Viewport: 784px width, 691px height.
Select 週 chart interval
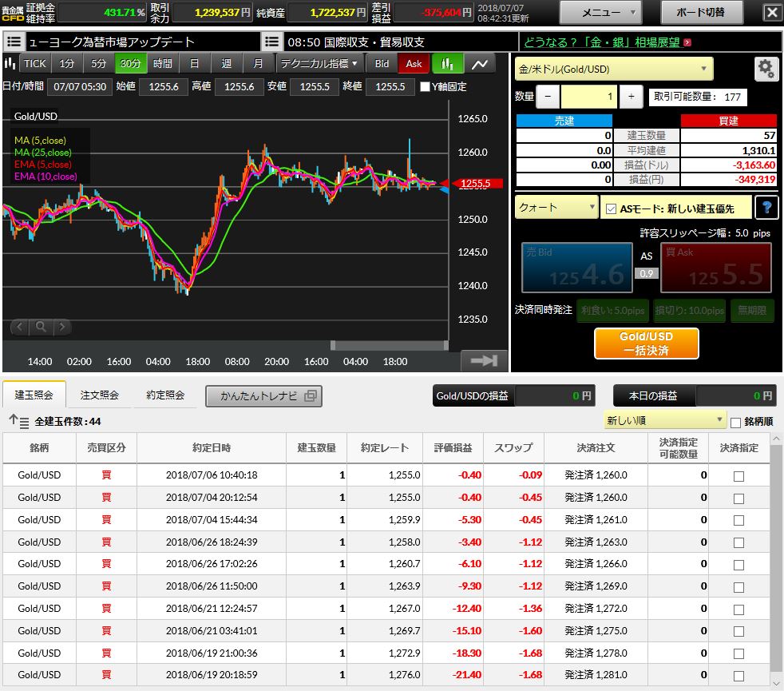tap(227, 64)
